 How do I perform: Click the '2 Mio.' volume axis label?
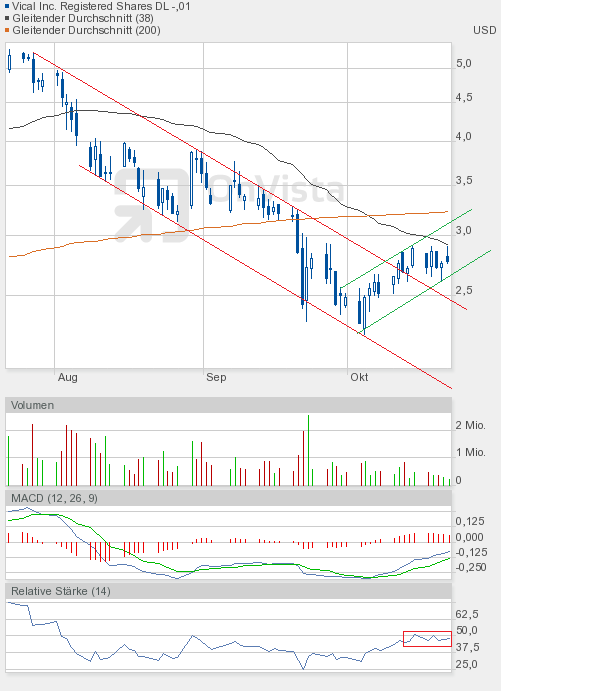(470, 425)
